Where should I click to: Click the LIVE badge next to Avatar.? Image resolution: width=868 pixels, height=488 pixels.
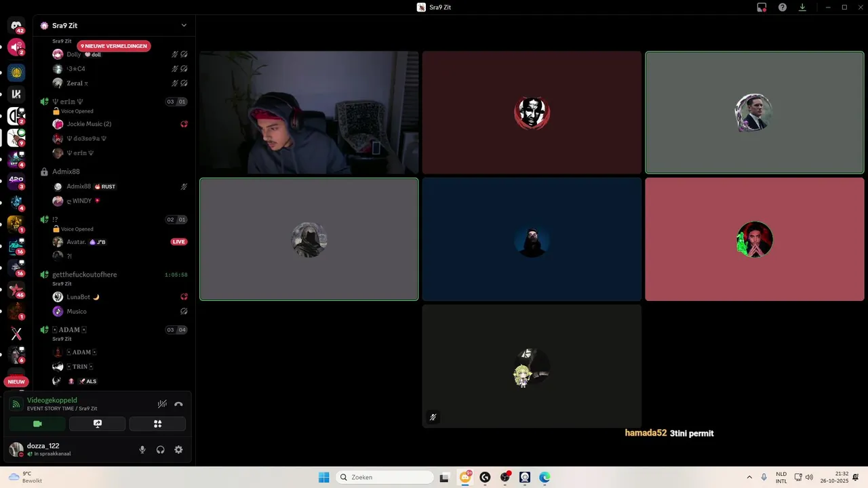(179, 242)
